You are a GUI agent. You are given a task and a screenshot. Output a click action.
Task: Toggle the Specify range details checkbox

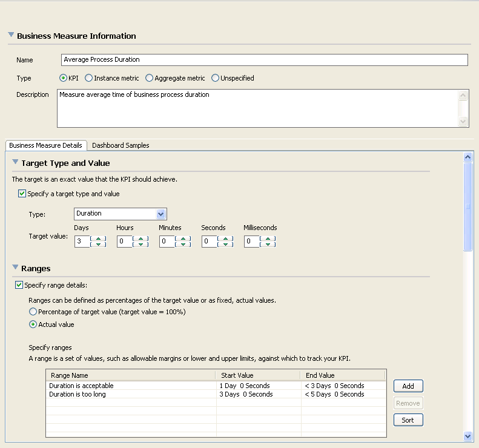19,285
